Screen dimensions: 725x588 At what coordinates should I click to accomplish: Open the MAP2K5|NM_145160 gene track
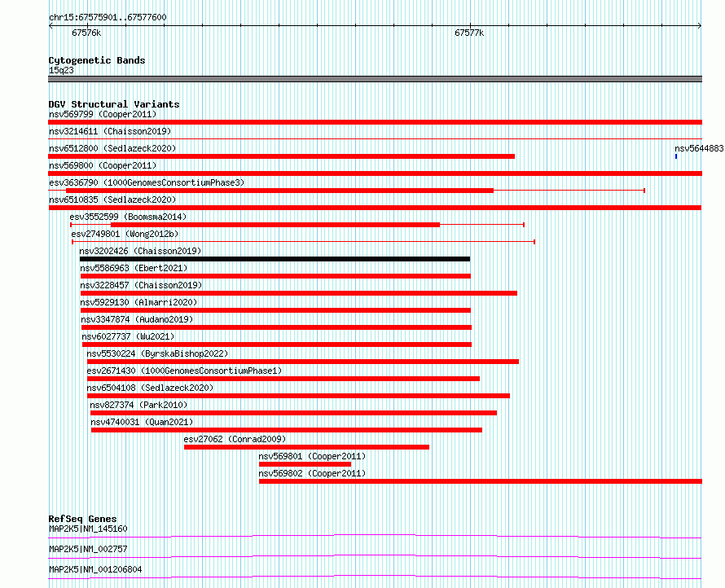(x=375, y=536)
